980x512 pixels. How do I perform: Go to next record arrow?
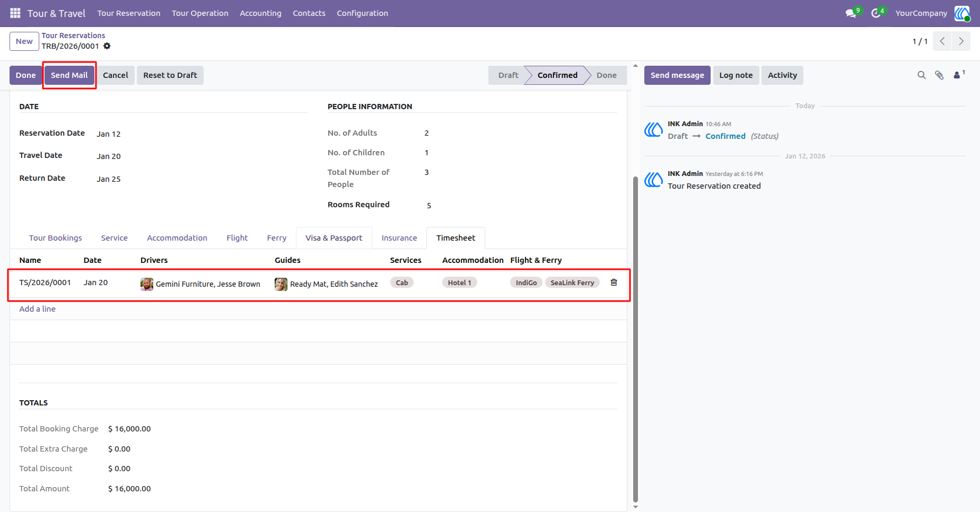pos(961,41)
